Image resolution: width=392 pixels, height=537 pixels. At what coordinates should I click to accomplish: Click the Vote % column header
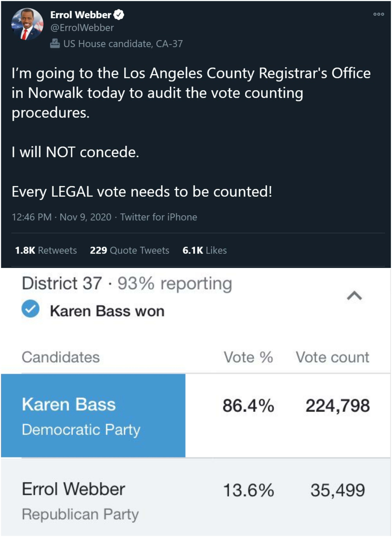(248, 357)
